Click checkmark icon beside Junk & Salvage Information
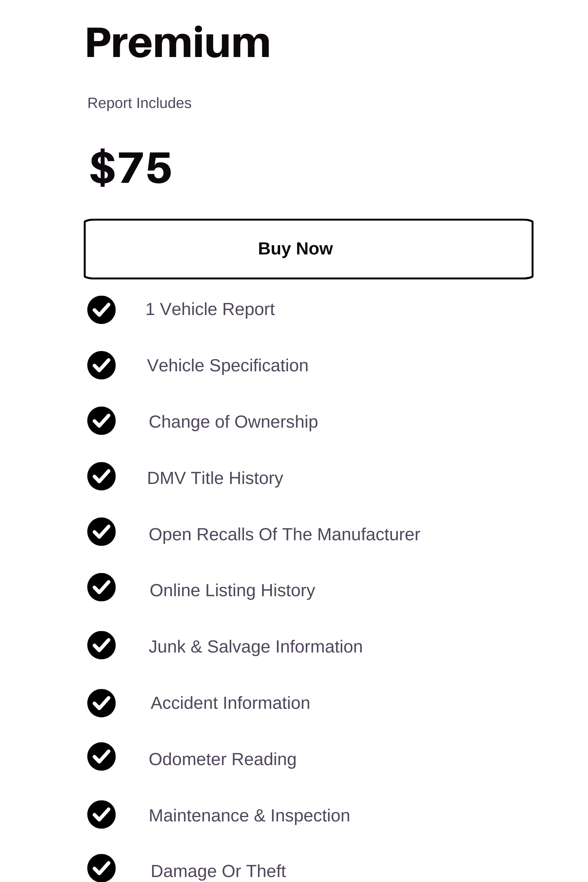The image size is (588, 882). [101, 645]
